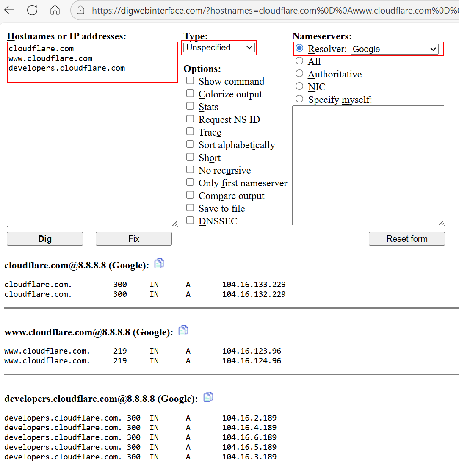Click the Fix button

click(x=133, y=239)
